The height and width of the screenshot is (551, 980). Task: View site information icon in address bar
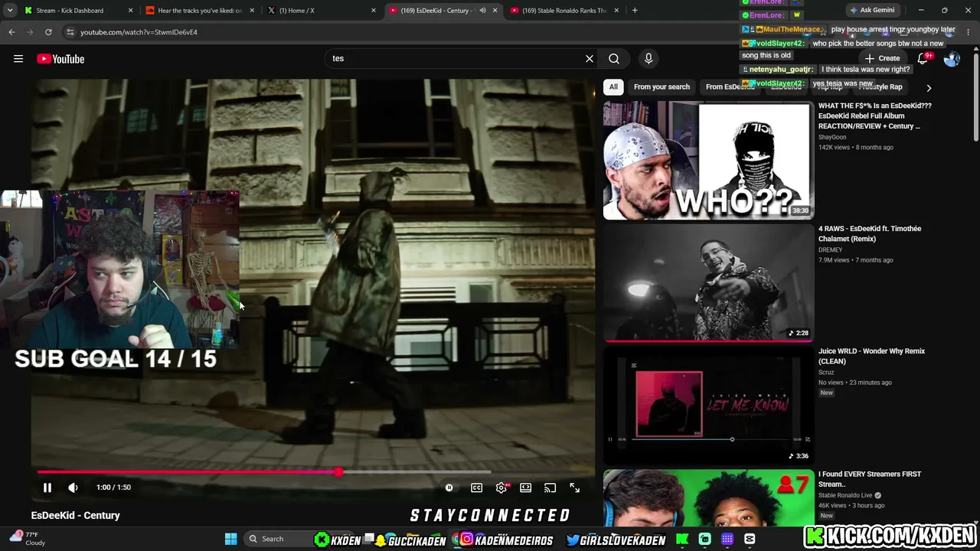(70, 32)
